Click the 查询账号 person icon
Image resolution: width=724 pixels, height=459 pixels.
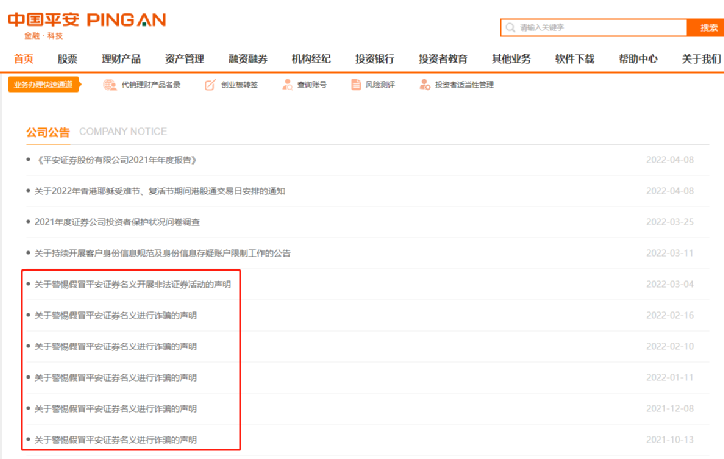coord(287,85)
